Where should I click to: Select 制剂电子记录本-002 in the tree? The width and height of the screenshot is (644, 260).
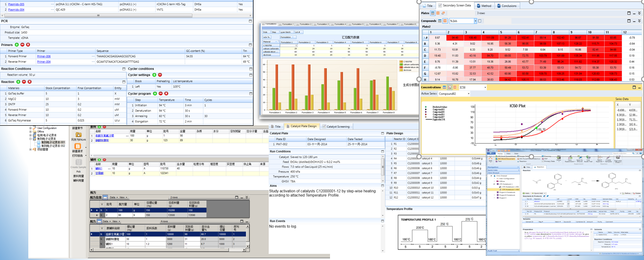[x=53, y=146]
